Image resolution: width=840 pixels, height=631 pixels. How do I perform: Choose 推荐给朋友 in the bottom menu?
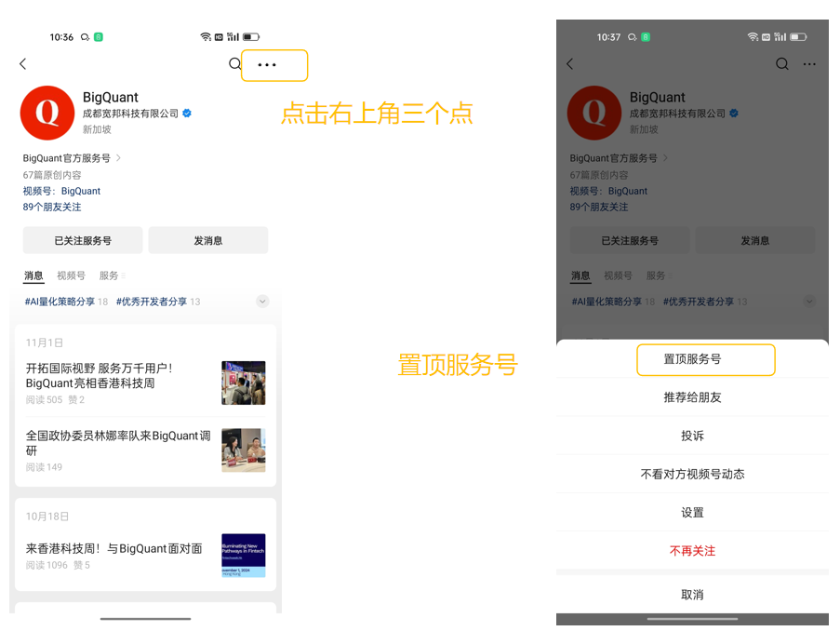692,397
